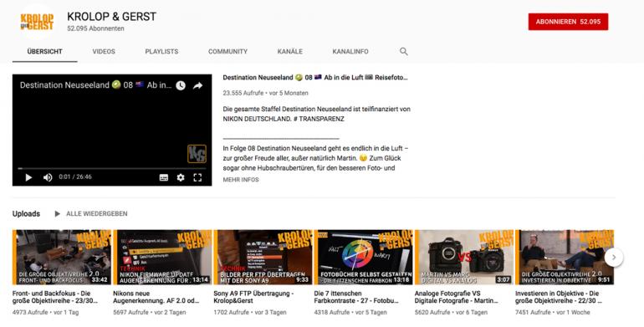Open the Uploads section heading
This screenshot has height=327, width=644.
(26, 213)
